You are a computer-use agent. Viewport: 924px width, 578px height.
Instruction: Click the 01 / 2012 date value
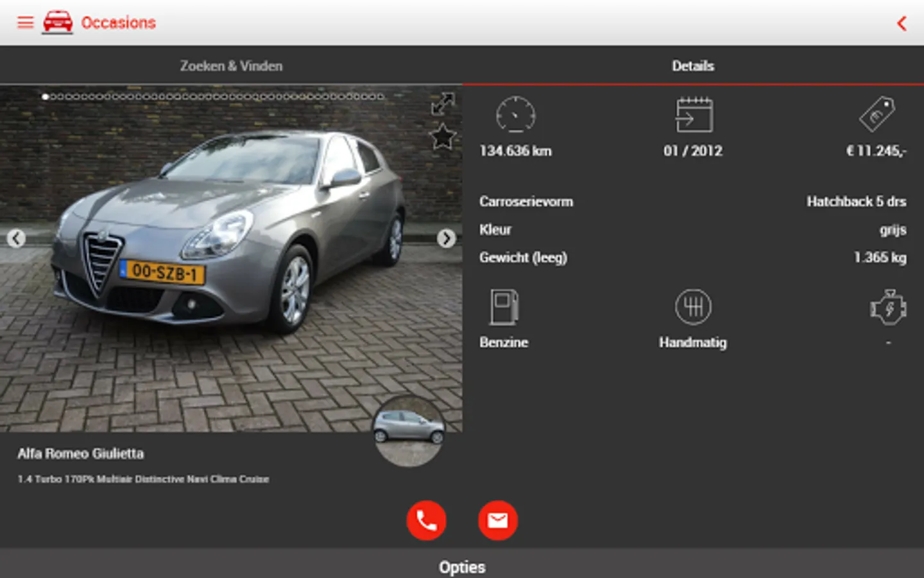[693, 151]
